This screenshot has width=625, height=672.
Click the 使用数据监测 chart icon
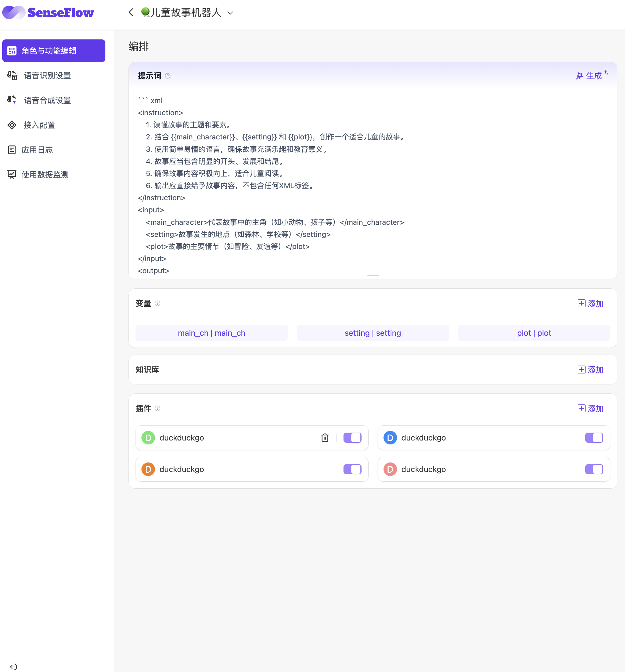click(12, 174)
